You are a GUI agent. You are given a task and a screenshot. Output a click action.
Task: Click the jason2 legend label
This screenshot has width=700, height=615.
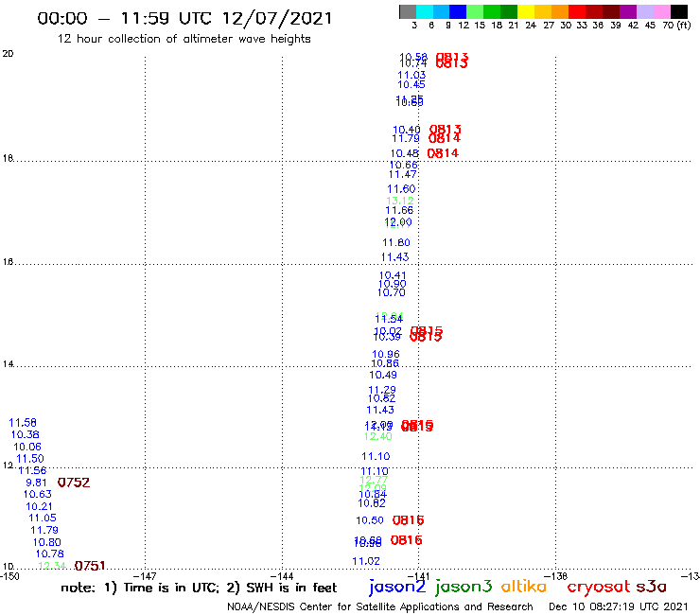[x=397, y=587]
